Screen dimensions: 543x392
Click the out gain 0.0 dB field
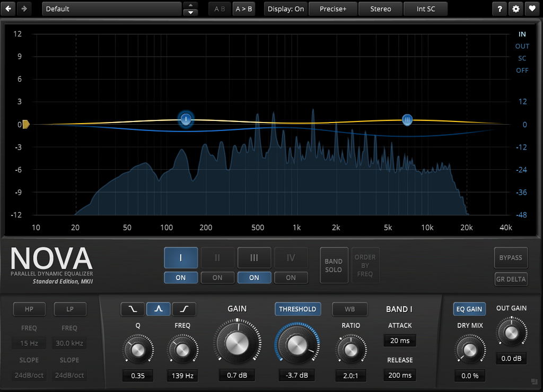pyautogui.click(x=512, y=359)
